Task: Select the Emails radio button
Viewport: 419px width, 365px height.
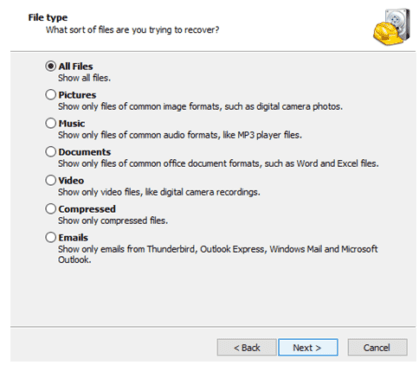Action: [50, 237]
